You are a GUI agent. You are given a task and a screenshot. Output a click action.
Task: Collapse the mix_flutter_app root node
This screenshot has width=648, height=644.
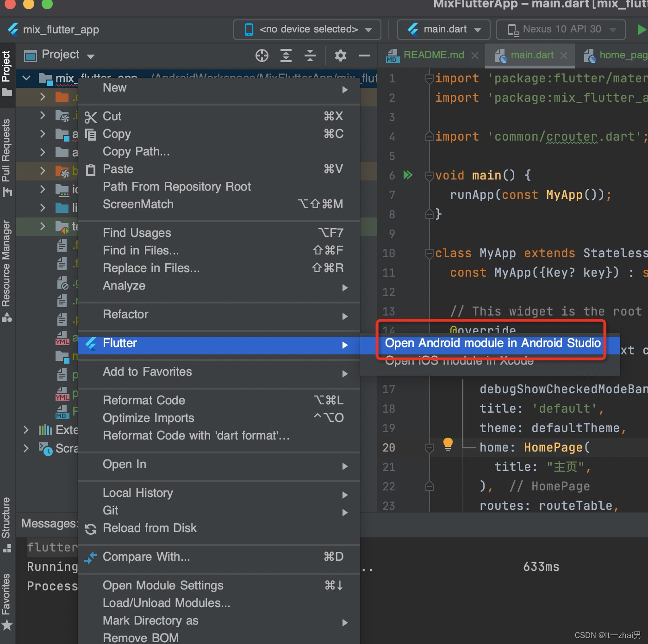click(27, 78)
